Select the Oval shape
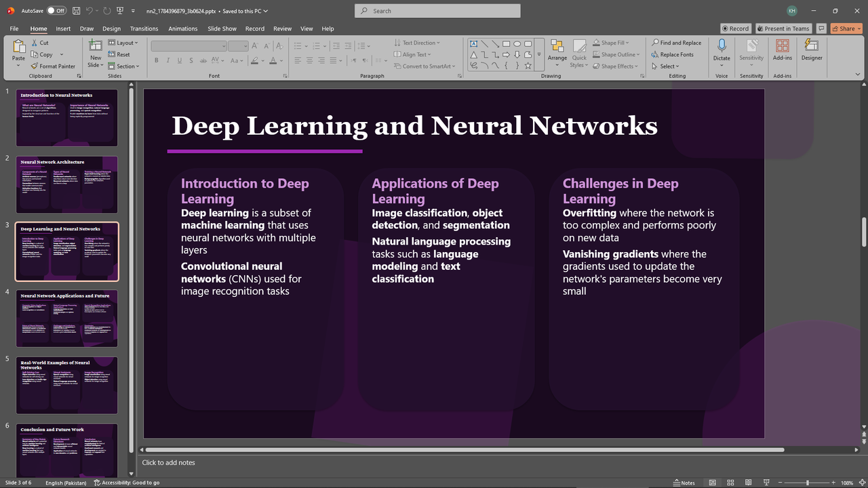Image resolution: width=868 pixels, height=488 pixels. tap(517, 44)
